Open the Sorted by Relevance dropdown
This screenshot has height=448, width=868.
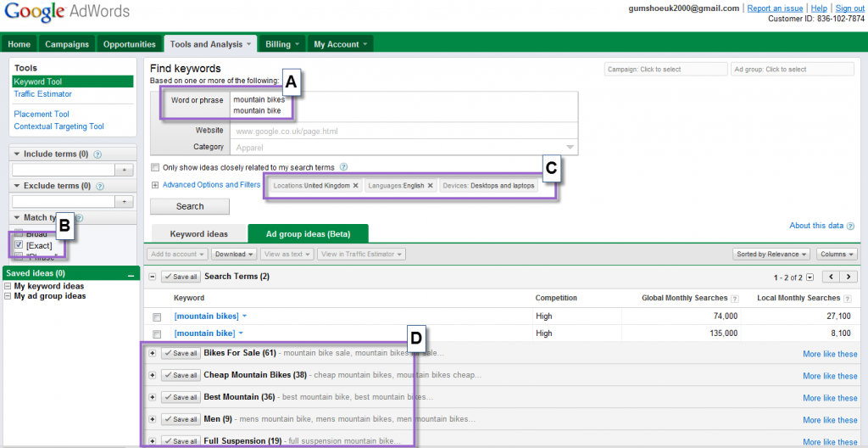771,254
